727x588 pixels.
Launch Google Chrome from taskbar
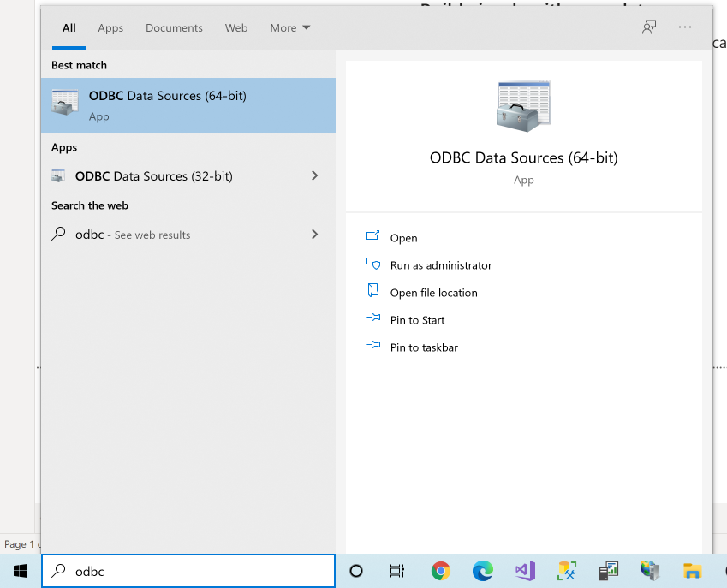tap(440, 571)
